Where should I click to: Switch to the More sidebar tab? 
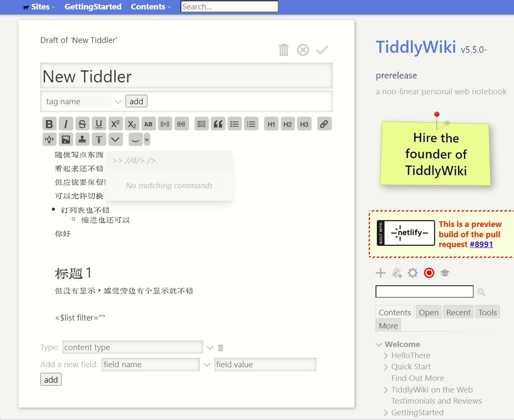coord(388,326)
